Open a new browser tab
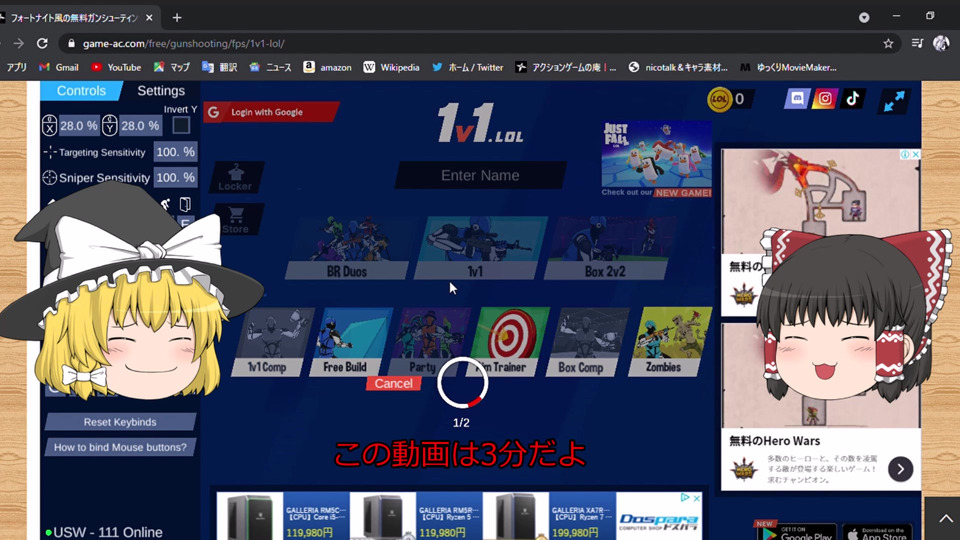 [x=177, y=18]
